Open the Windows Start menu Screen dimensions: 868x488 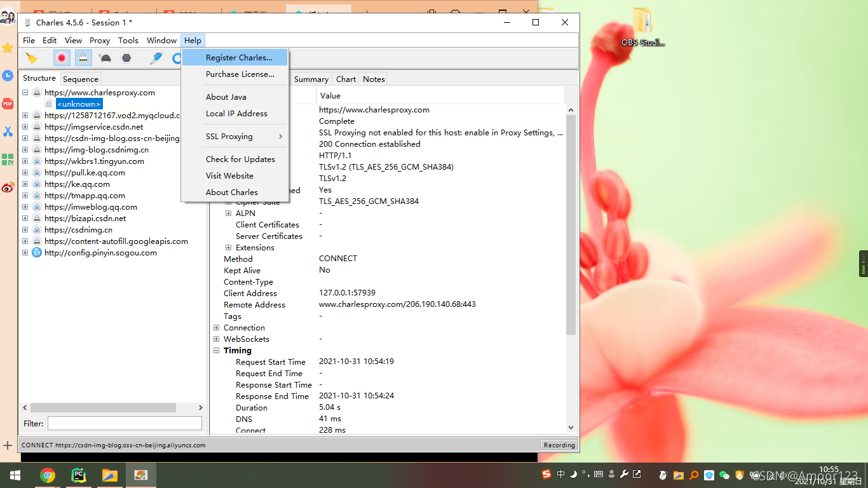point(15,475)
